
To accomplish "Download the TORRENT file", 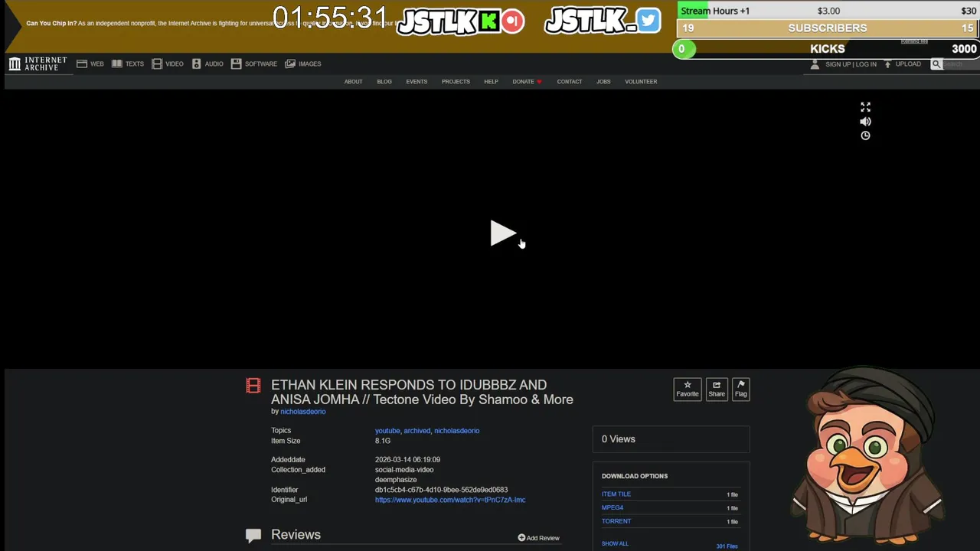I will (616, 521).
